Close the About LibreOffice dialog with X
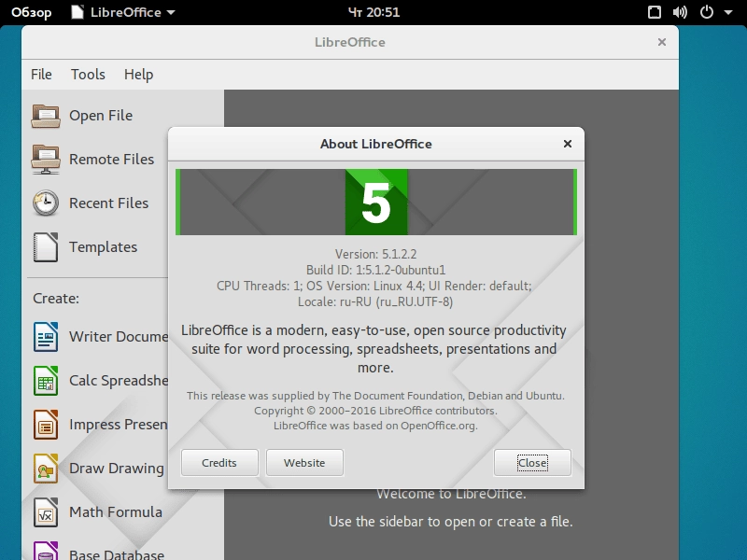 [568, 144]
